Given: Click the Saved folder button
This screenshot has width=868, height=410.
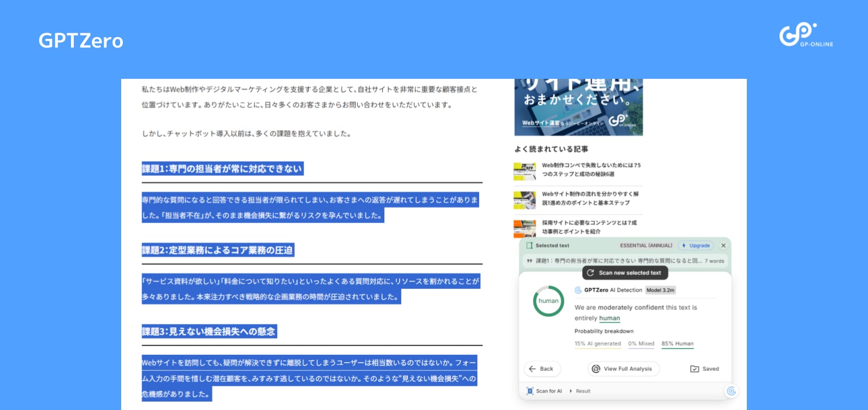Looking at the screenshot, I should point(705,369).
